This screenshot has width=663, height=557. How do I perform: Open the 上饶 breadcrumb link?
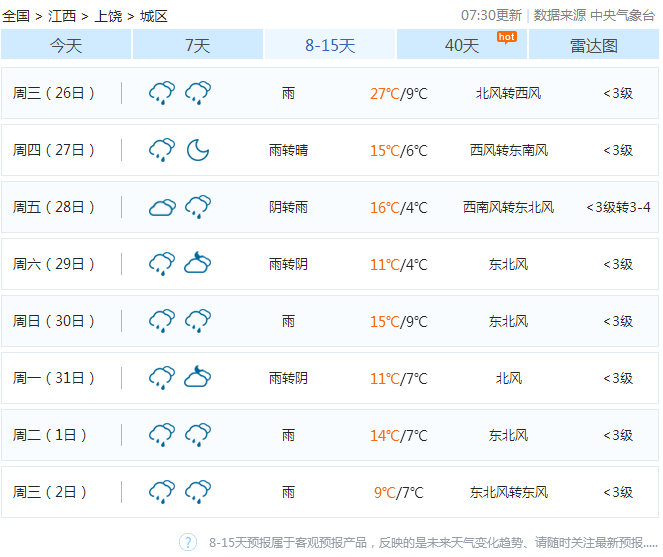coord(108,16)
